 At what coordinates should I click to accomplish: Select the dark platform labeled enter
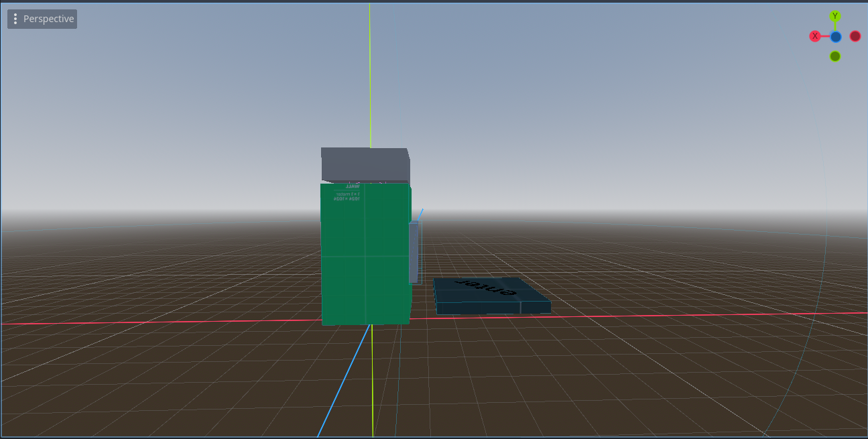(x=491, y=296)
